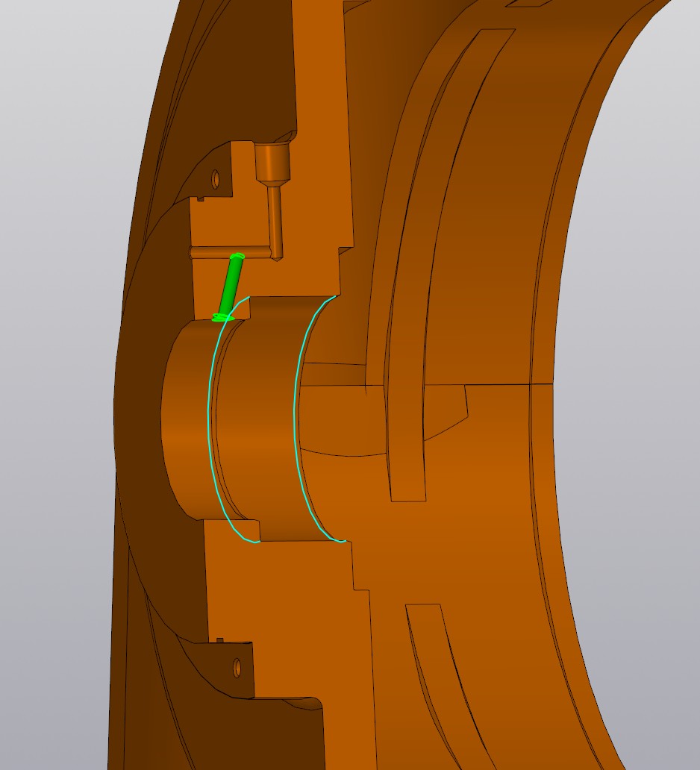Pick the left cyan highlighted circular edge
Image resolution: width=700 pixels, height=770 pixels.
[208, 433]
